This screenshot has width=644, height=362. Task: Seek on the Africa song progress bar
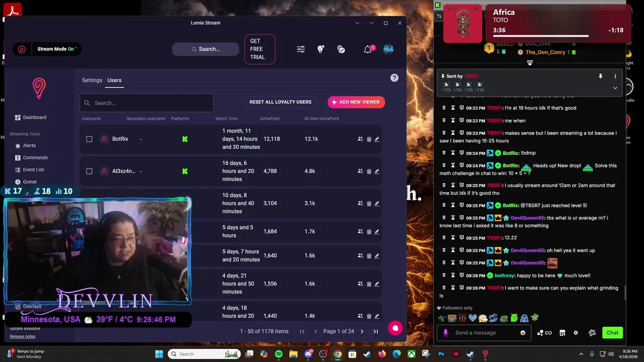[558, 36]
